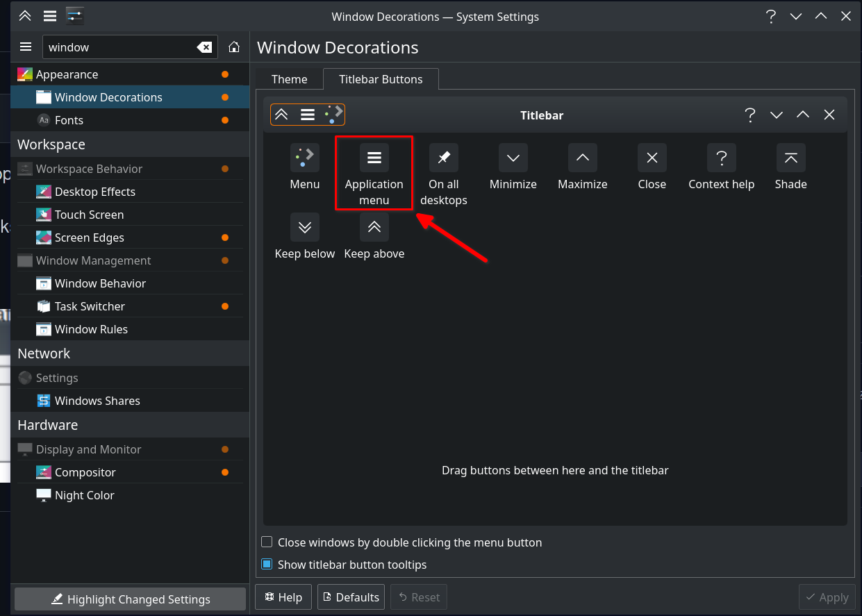Click System Settings app icon in window titlebar
Screen dimensions: 862x616
click(x=75, y=16)
